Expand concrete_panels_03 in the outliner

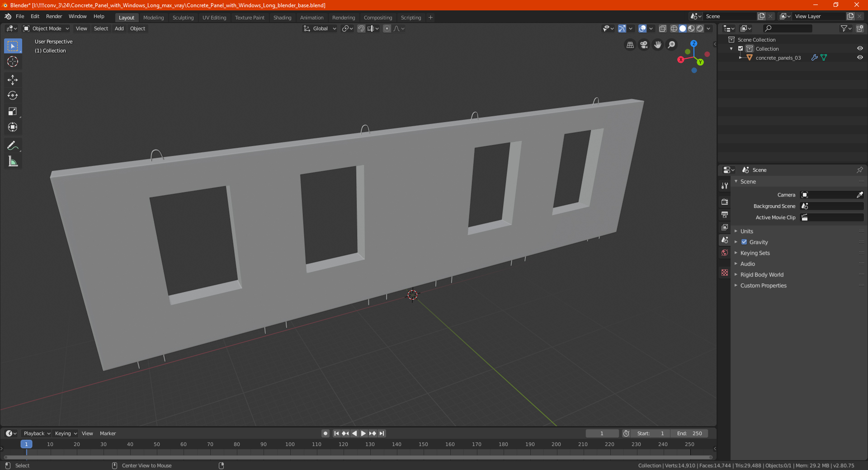click(740, 58)
